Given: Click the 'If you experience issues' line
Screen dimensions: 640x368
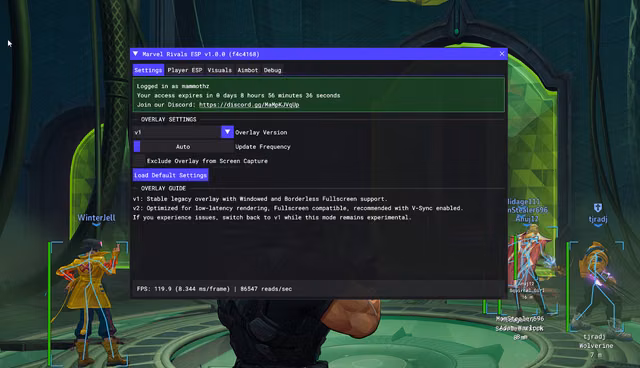Looking at the screenshot, I should (272, 217).
